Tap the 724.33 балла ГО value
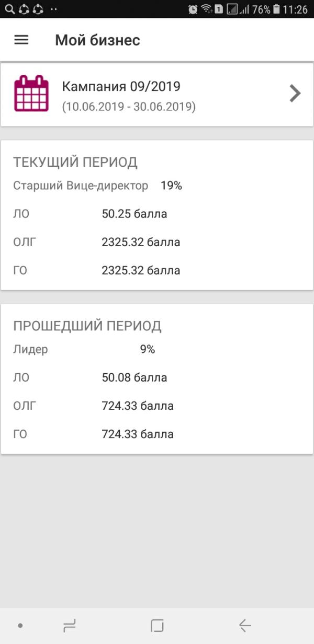The width and height of the screenshot is (314, 644). coord(138,434)
